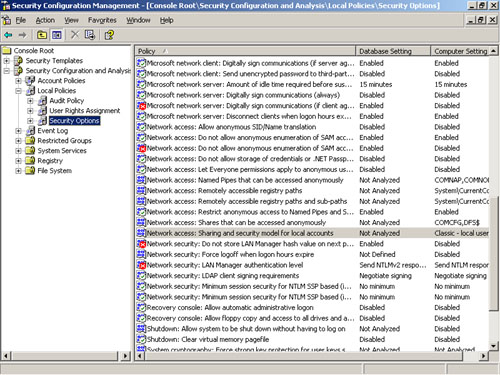This screenshot has height=375, width=500.
Task: Select the Audit Policy tree item
Action: pyautogui.click(x=67, y=101)
